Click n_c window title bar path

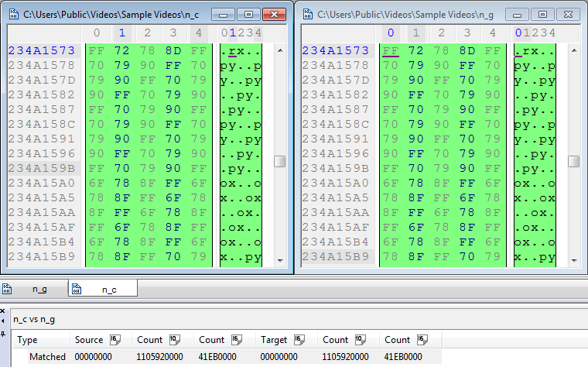(x=111, y=15)
